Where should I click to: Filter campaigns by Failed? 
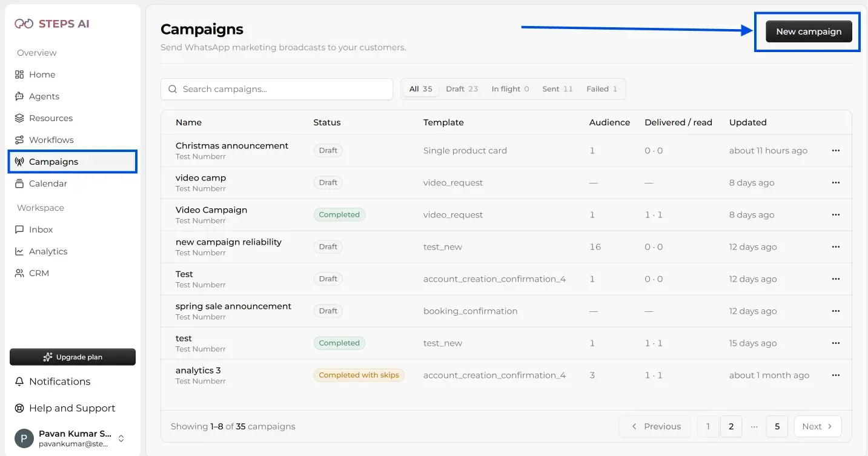pyautogui.click(x=601, y=89)
